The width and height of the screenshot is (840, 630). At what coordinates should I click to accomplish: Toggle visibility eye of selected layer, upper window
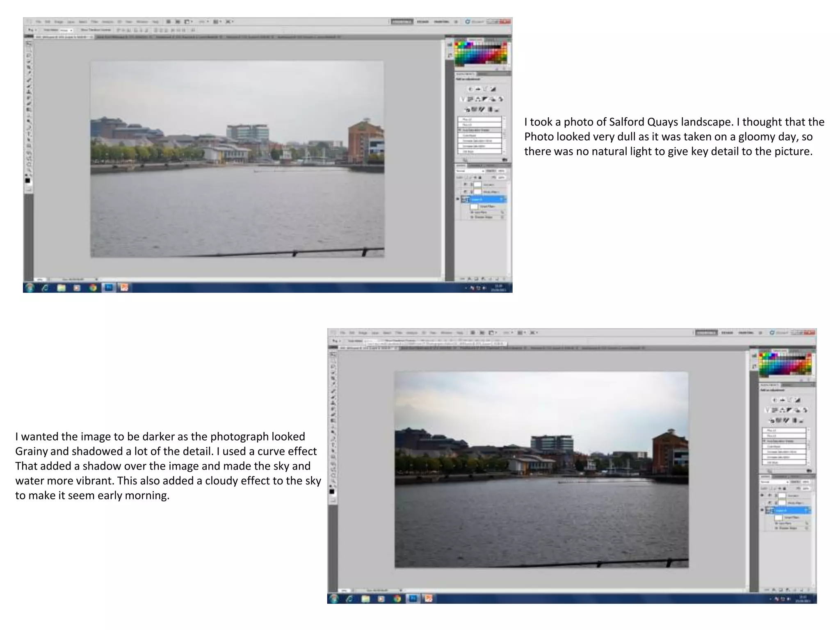[x=458, y=199]
